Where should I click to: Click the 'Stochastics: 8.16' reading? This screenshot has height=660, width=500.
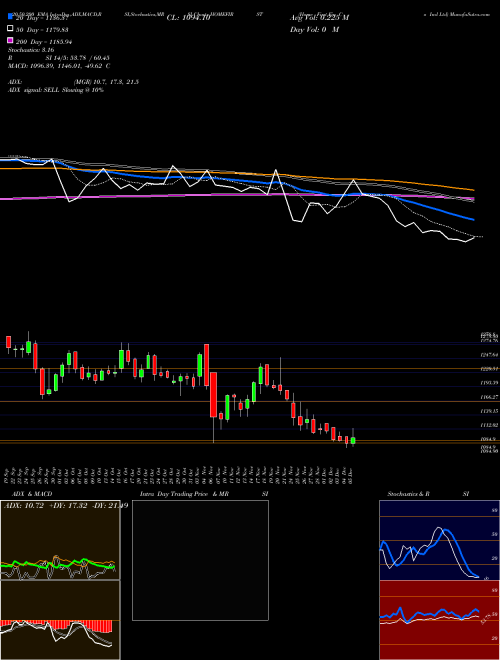pos(31,50)
